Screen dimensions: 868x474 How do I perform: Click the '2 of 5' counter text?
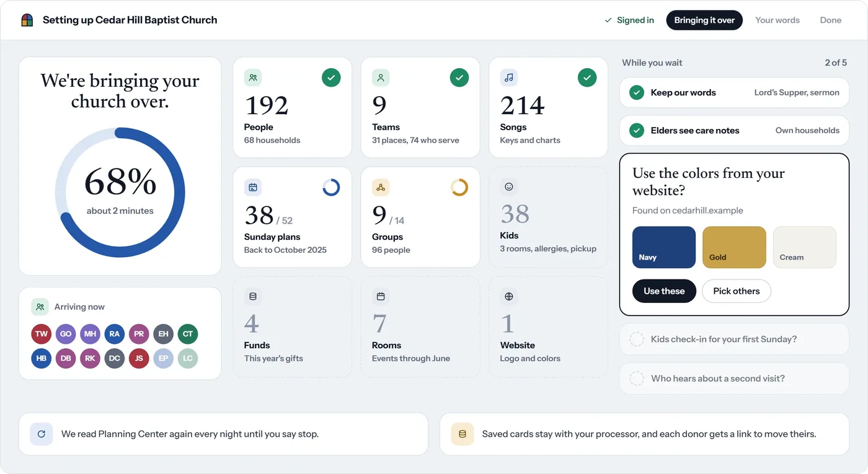point(836,63)
